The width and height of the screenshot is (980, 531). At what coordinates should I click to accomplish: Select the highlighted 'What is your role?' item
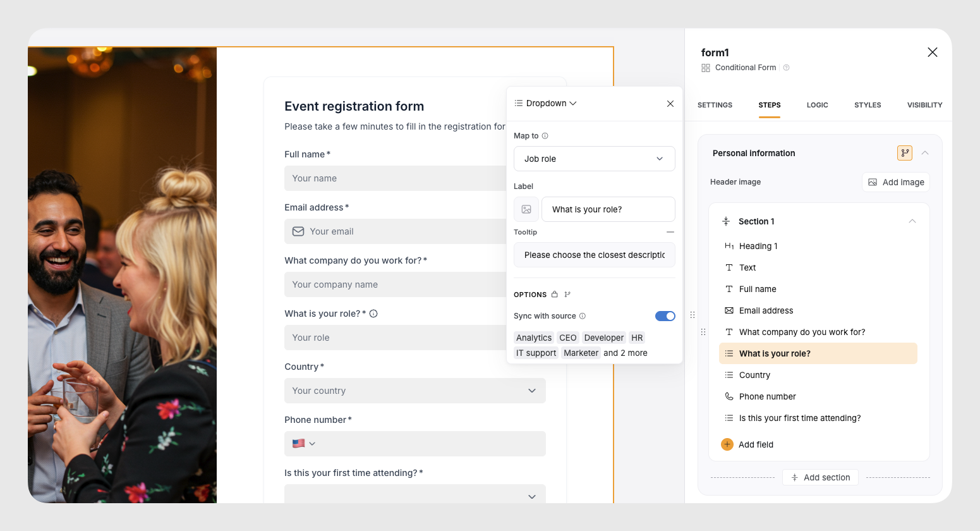(818, 353)
